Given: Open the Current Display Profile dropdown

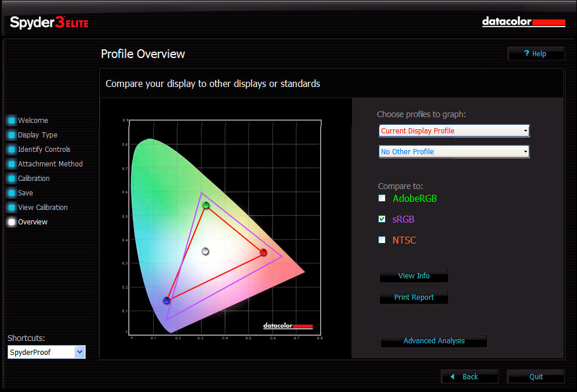Looking at the screenshot, I should tap(454, 130).
